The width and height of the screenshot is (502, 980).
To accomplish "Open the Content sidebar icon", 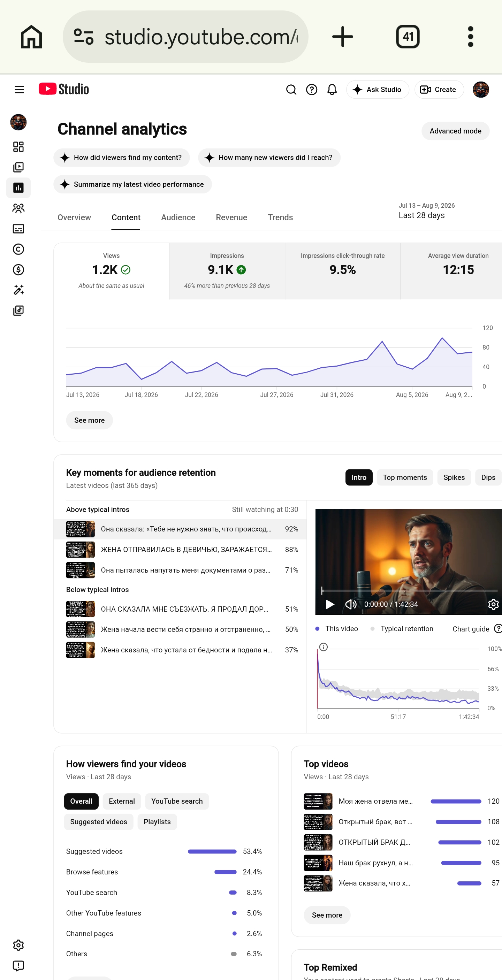I will [x=18, y=167].
